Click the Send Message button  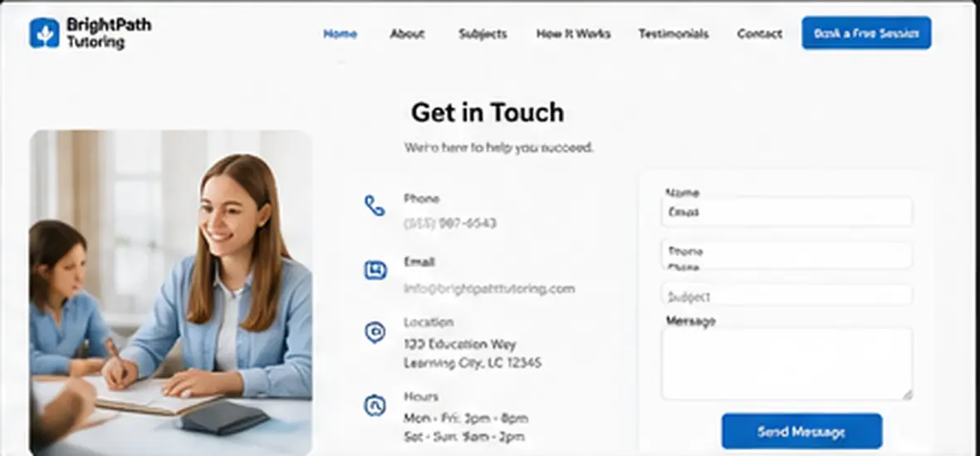[802, 431]
